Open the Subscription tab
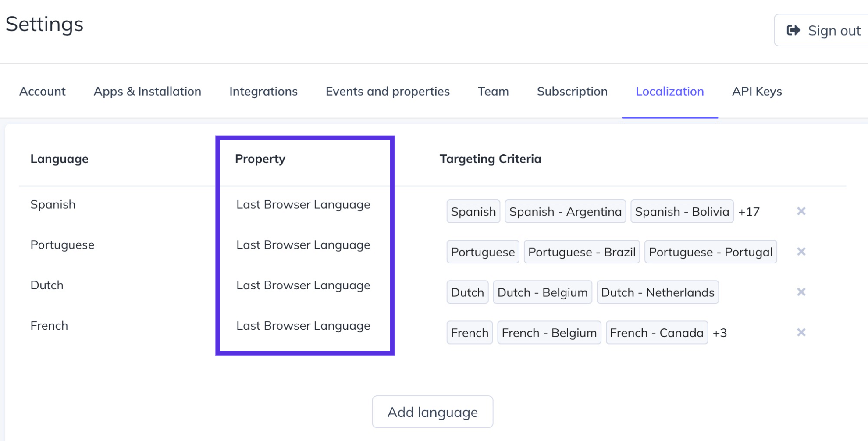 pyautogui.click(x=572, y=91)
